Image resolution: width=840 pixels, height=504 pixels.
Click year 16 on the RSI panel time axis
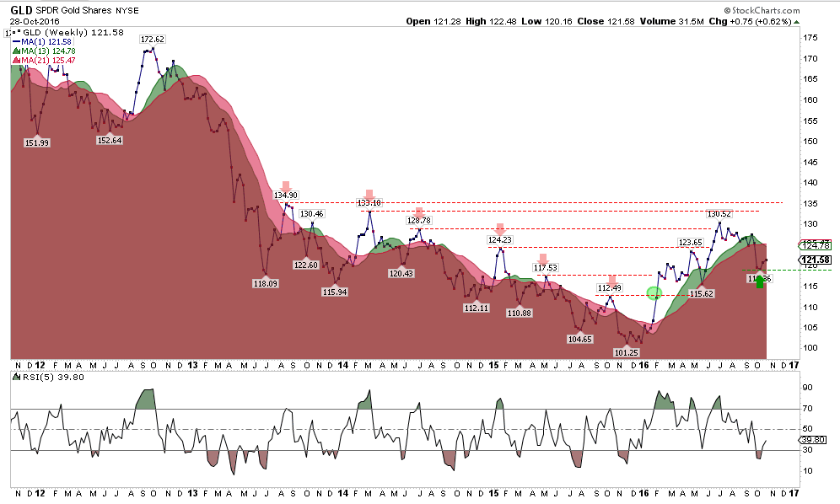pos(644,493)
